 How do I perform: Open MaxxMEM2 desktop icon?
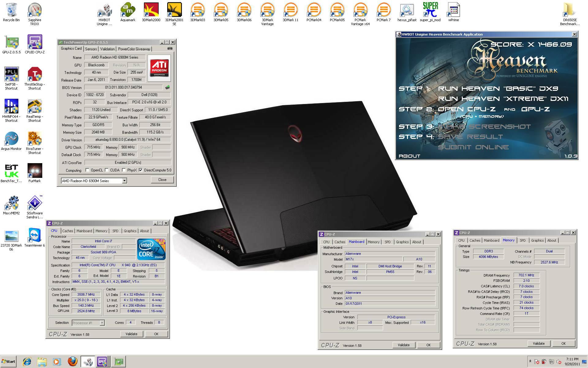(x=11, y=205)
